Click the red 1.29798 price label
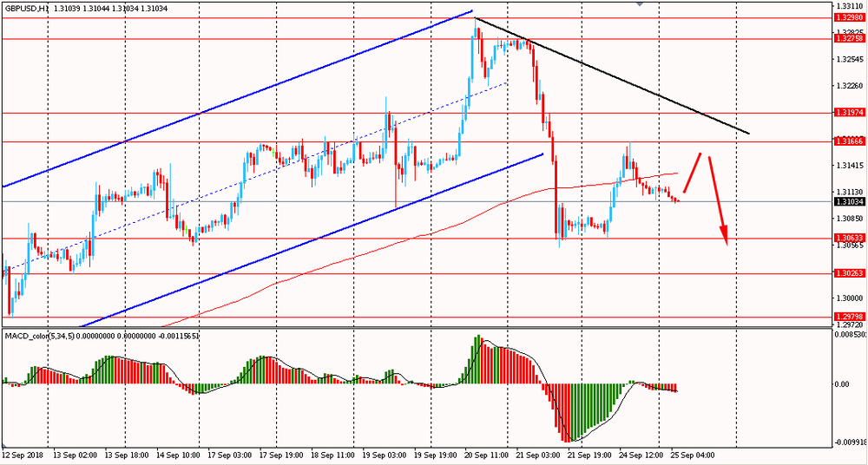 point(849,318)
